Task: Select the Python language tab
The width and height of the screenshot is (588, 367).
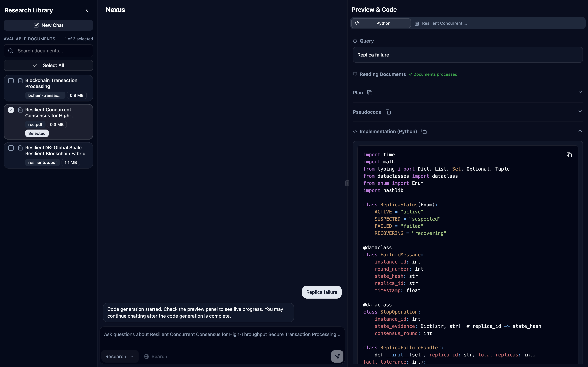Action: pyautogui.click(x=383, y=23)
